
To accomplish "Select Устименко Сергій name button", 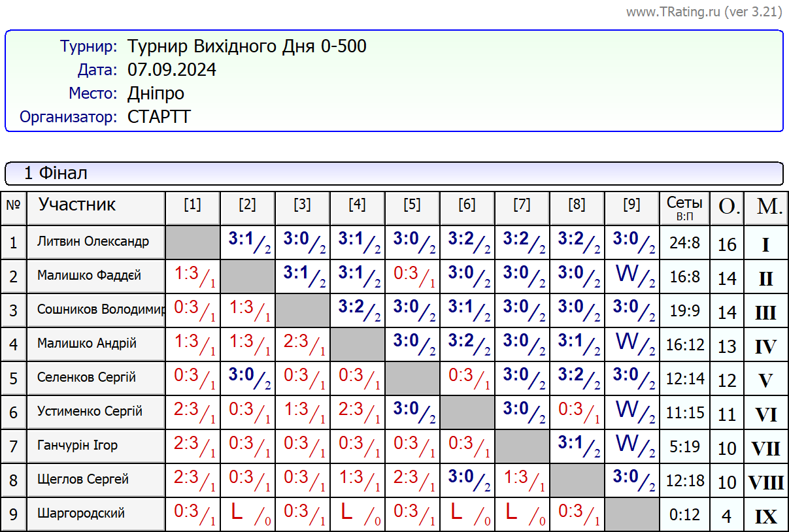I will pyautogui.click(x=95, y=412).
